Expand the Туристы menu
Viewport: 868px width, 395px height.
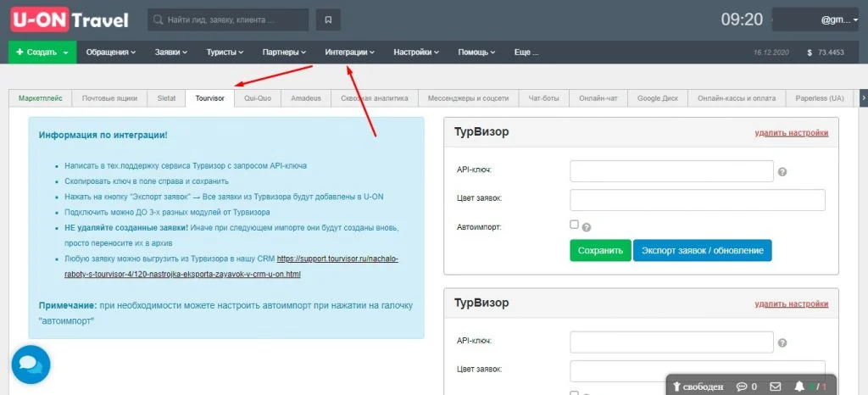(x=225, y=53)
